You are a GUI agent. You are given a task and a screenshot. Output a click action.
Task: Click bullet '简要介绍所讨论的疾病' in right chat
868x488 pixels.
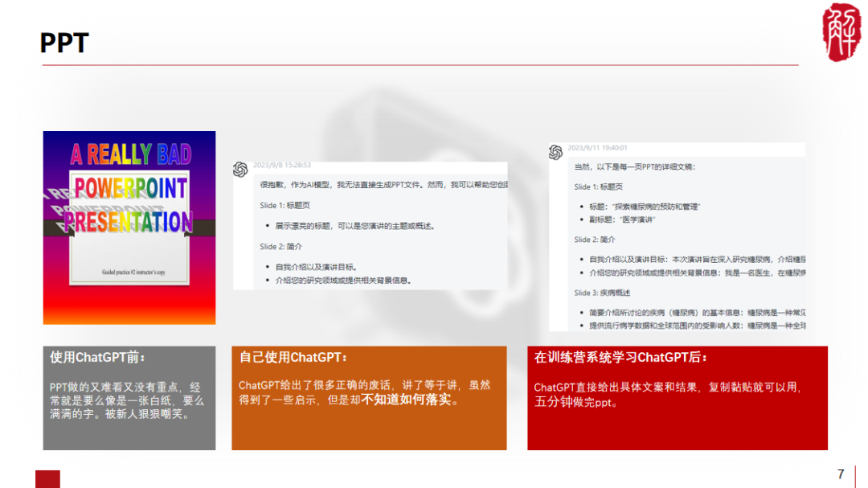tap(698, 313)
